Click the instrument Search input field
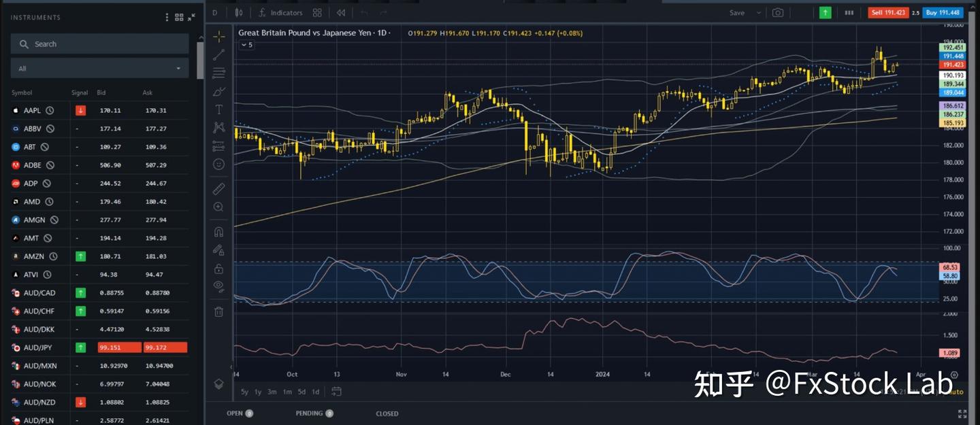Image resolution: width=980 pixels, height=425 pixels. pos(99,44)
